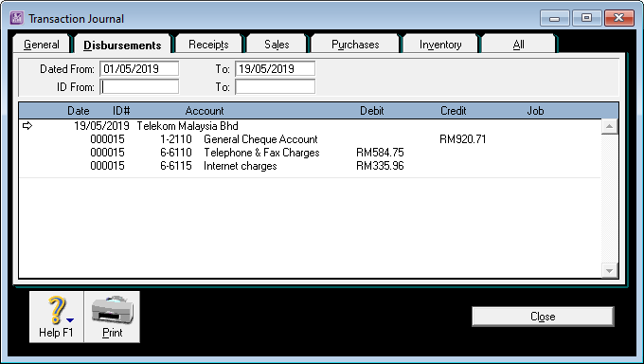Viewport: 644px width, 364px height.
Task: Click the list scroll up arrow
Action: click(x=610, y=126)
